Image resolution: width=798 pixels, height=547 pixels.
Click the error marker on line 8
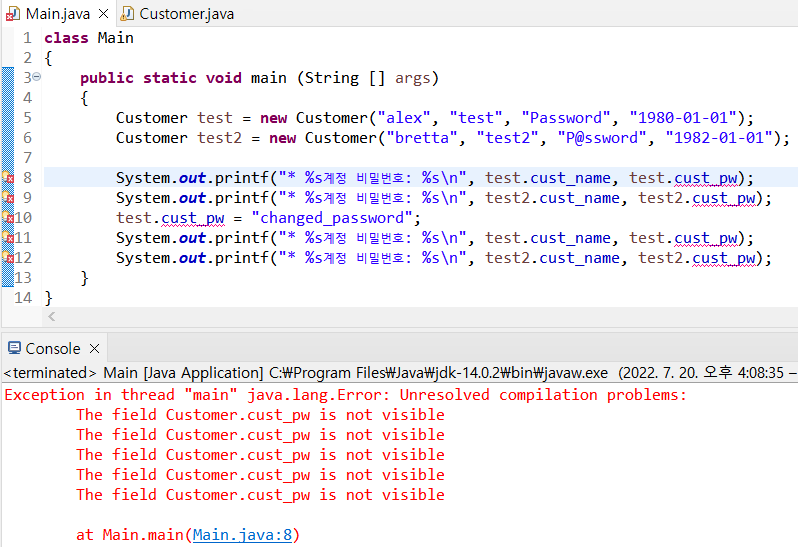point(8,178)
